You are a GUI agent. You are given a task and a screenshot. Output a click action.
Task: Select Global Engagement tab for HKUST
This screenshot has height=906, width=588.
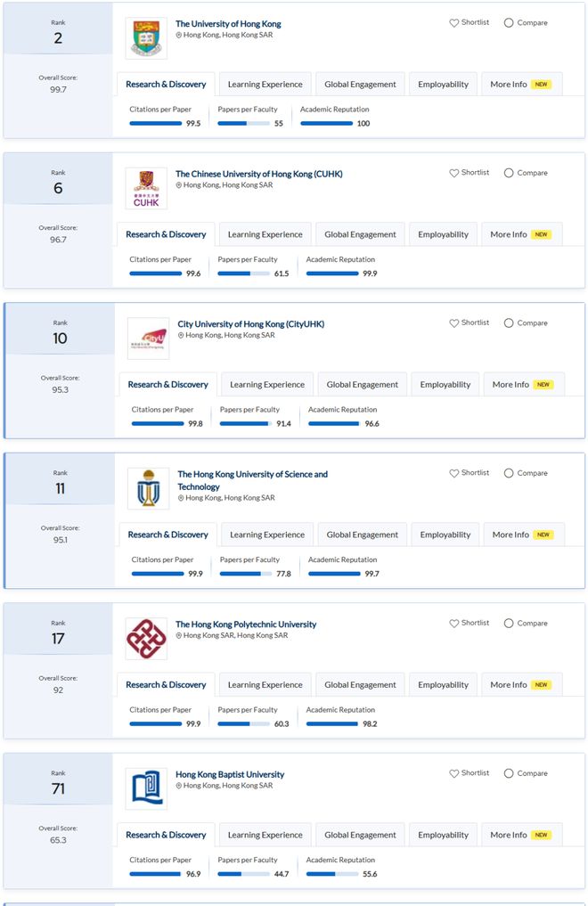click(x=363, y=535)
